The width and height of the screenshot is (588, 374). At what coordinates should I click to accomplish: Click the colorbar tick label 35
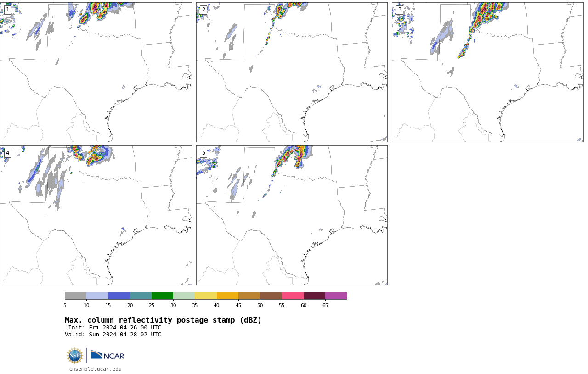[195, 305]
